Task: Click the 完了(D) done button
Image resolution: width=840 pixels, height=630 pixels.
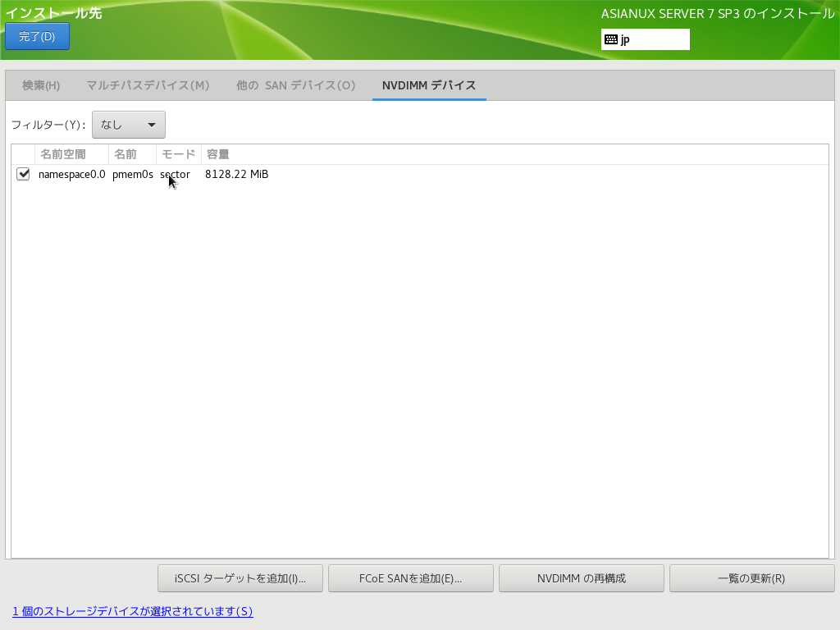Action: 37,36
